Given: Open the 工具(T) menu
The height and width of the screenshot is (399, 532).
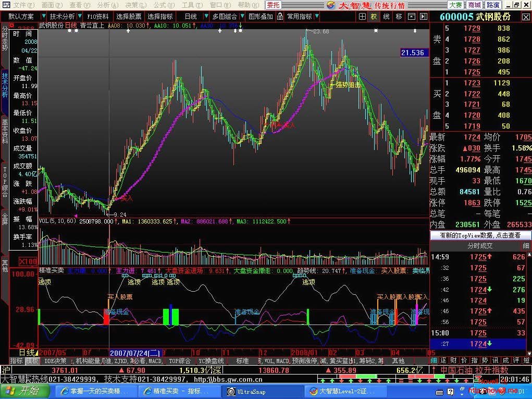Looking at the screenshot, I should point(192,5).
